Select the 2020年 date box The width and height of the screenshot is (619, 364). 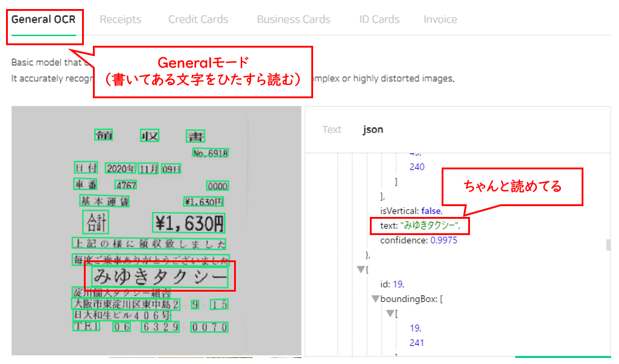pyautogui.click(x=121, y=169)
